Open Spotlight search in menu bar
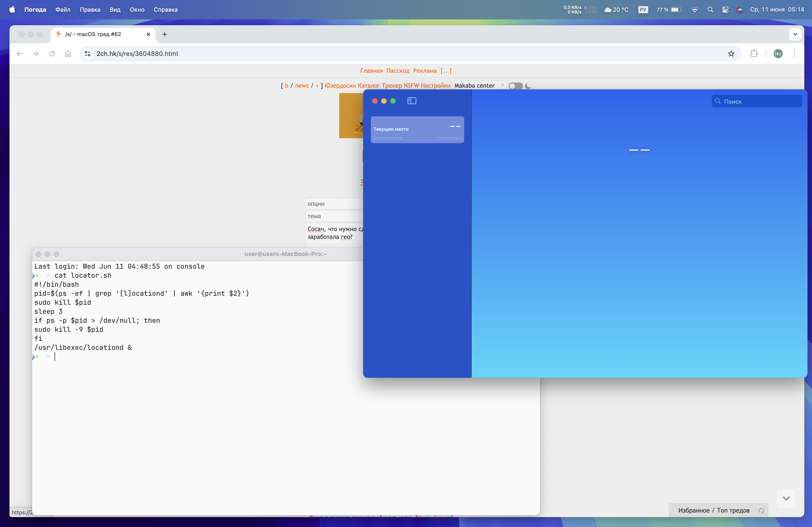Image resolution: width=812 pixels, height=527 pixels. [710, 9]
